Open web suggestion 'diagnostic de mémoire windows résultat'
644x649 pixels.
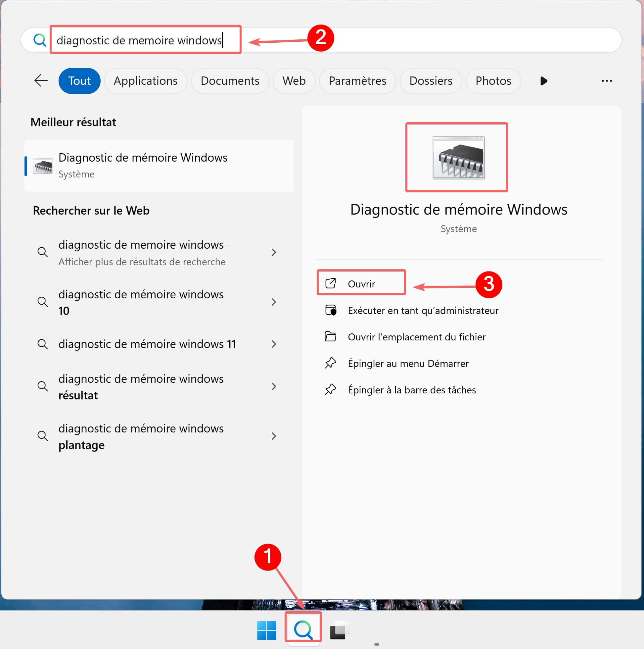point(141,387)
